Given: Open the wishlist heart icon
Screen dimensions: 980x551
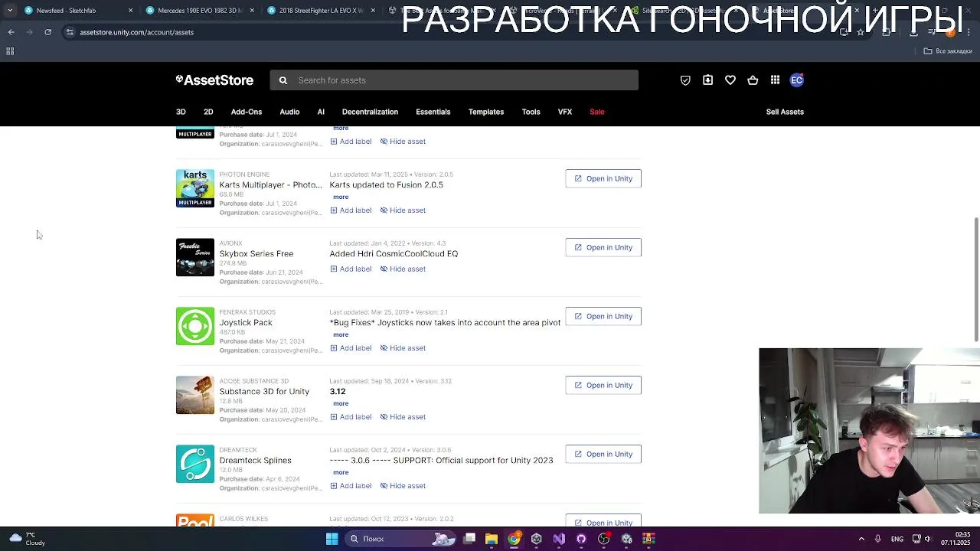Looking at the screenshot, I should (x=730, y=80).
